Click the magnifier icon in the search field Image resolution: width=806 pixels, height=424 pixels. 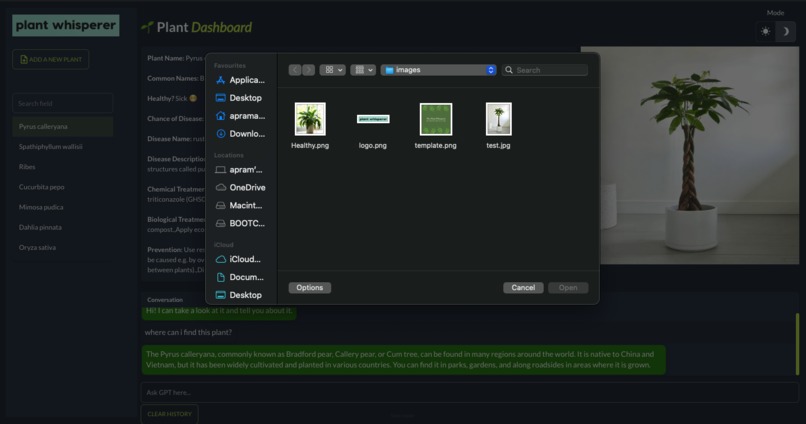(509, 70)
